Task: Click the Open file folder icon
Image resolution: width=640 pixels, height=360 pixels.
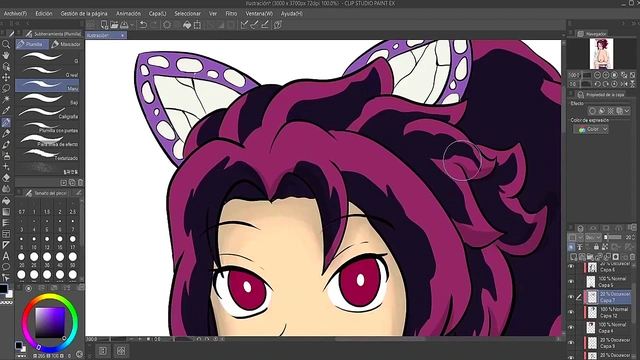Action: click(114, 25)
